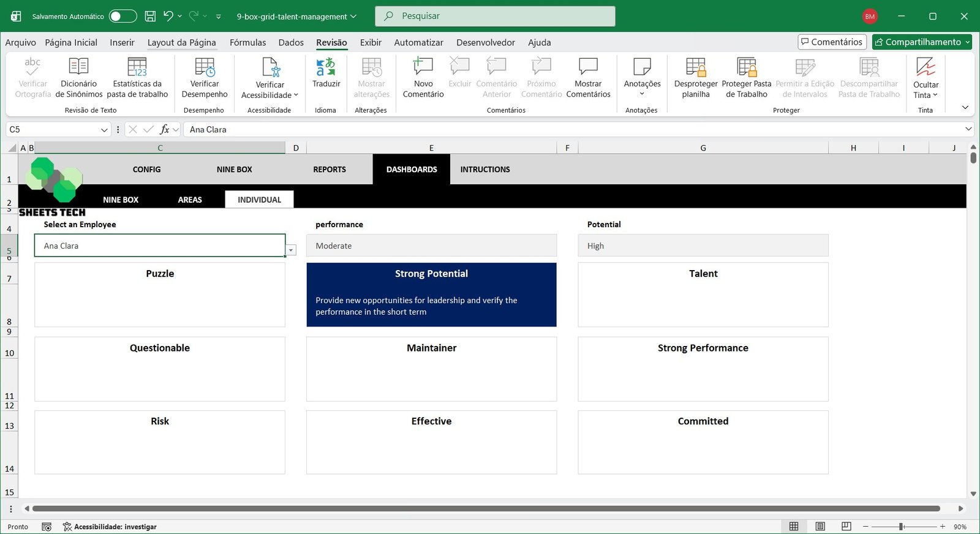The image size is (980, 534).
Task: Click the Sheets Tech hexagon logo
Action: coord(54,179)
